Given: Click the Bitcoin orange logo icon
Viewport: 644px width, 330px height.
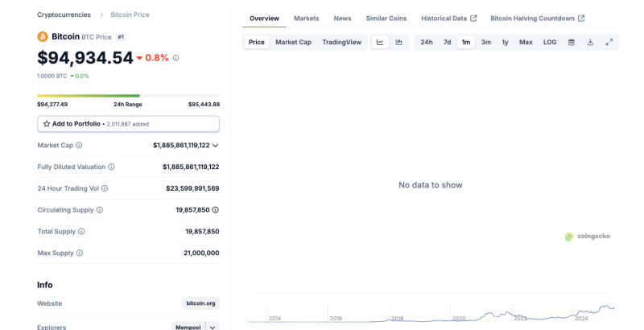Looking at the screenshot, I should click(43, 37).
